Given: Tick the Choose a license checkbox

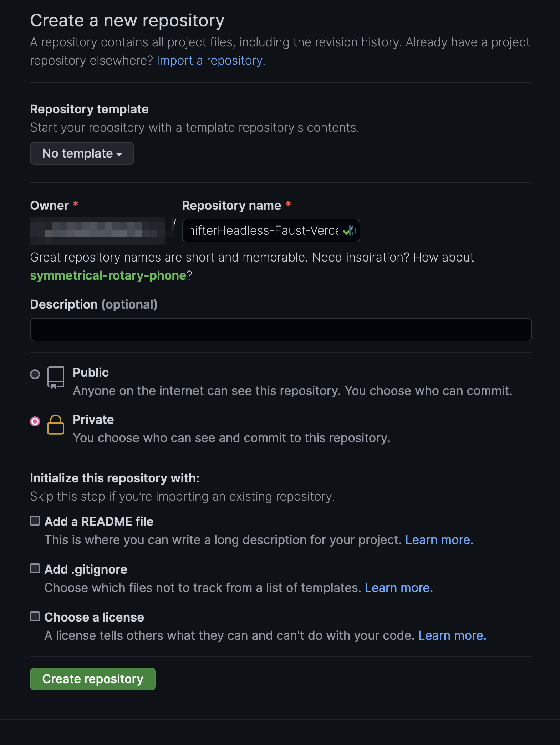Looking at the screenshot, I should (x=35, y=616).
